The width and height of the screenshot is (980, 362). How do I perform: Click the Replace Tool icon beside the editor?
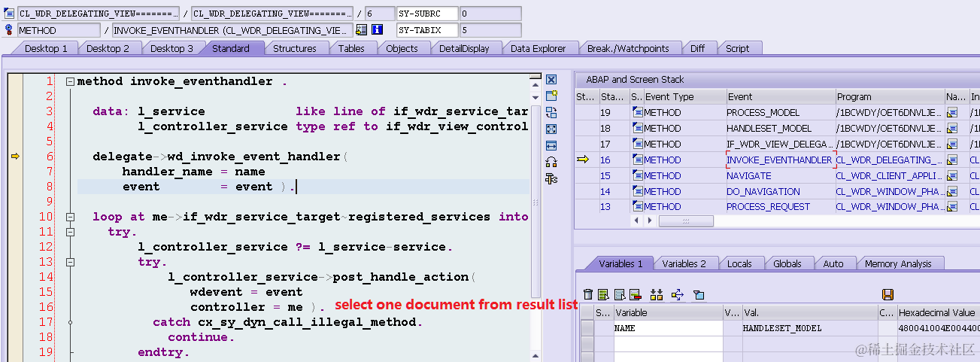click(551, 112)
